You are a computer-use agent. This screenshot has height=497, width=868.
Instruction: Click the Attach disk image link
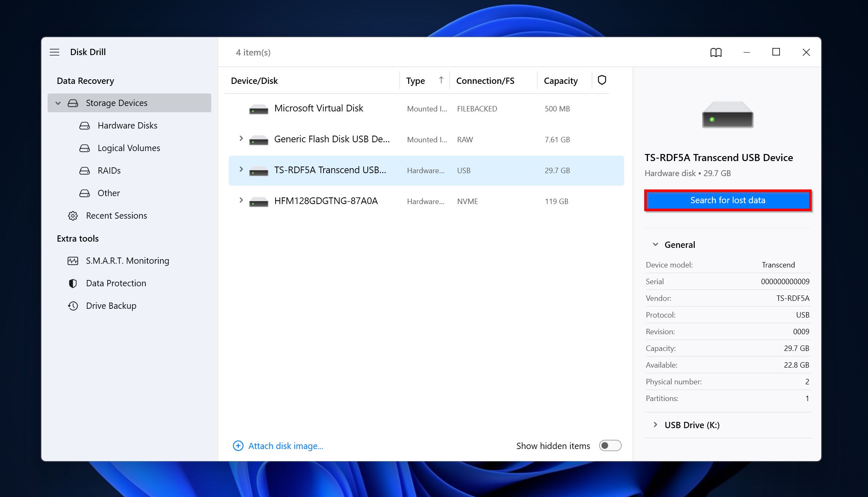click(x=286, y=446)
